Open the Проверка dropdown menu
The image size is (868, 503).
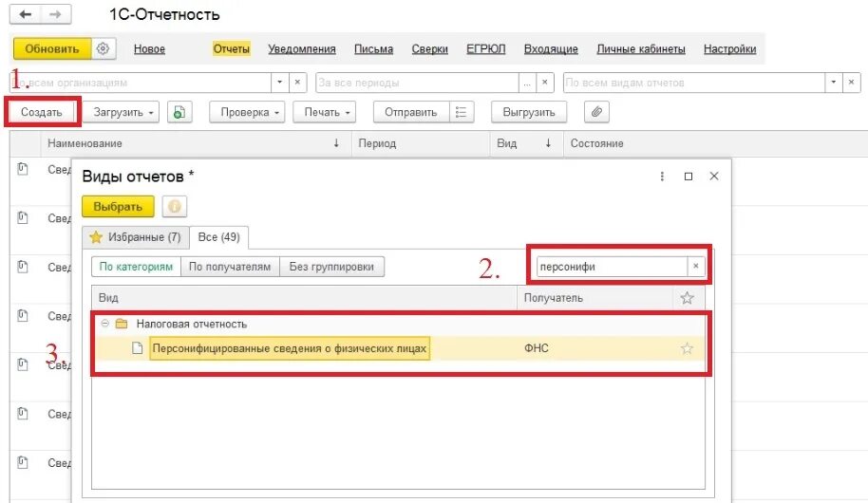click(249, 112)
